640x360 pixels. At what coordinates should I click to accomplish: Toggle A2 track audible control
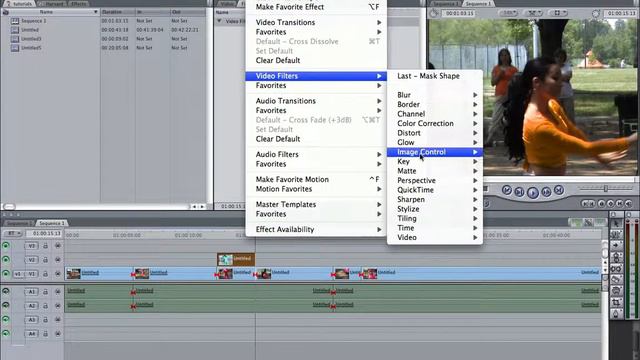click(6, 305)
